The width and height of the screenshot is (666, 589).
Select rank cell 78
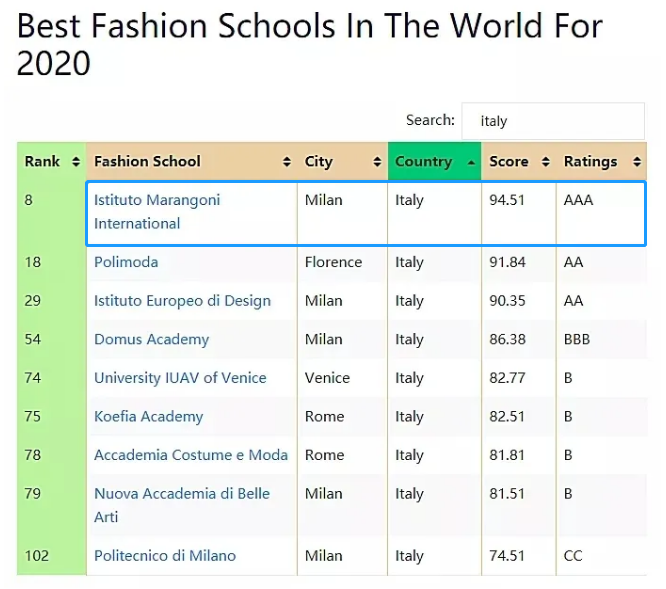tap(51, 455)
